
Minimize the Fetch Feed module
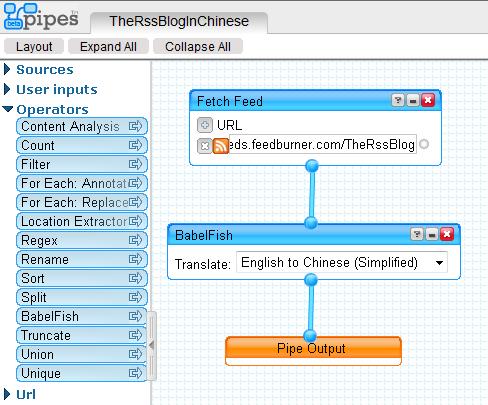(413, 100)
